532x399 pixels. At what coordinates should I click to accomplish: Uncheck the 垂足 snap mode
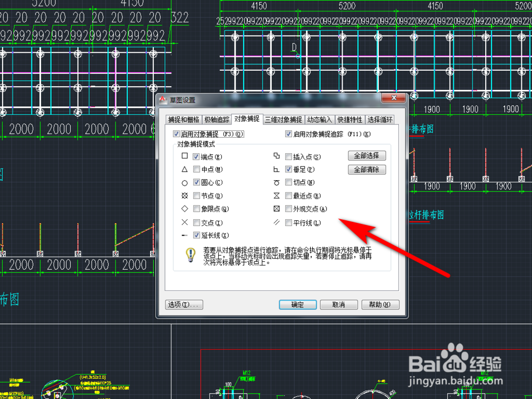pyautogui.click(x=288, y=169)
